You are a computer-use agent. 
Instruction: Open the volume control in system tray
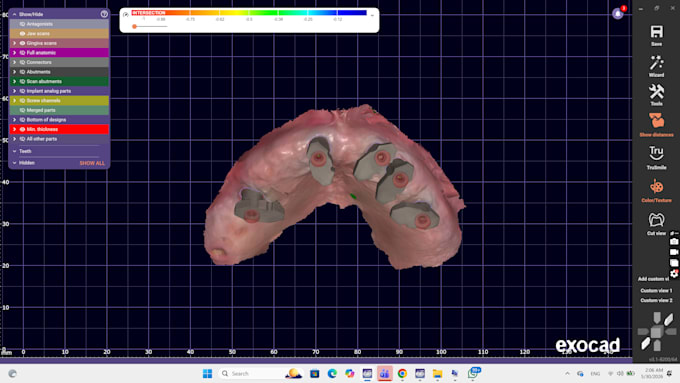click(x=620, y=373)
